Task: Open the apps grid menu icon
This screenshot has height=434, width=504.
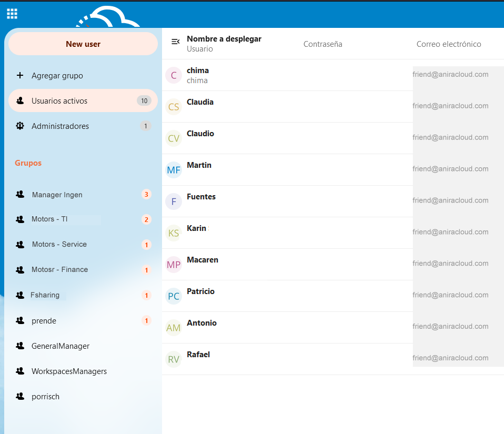Action: point(12,14)
